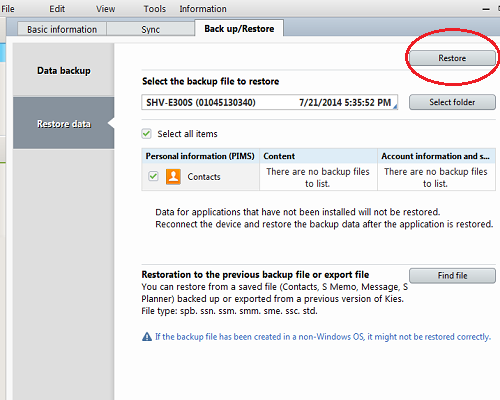Open the File menu
The height and width of the screenshot is (400, 500).
pyautogui.click(x=8, y=9)
